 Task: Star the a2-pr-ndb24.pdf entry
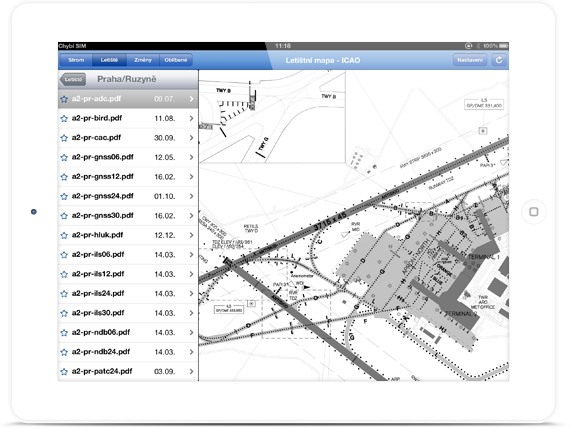pos(64,352)
